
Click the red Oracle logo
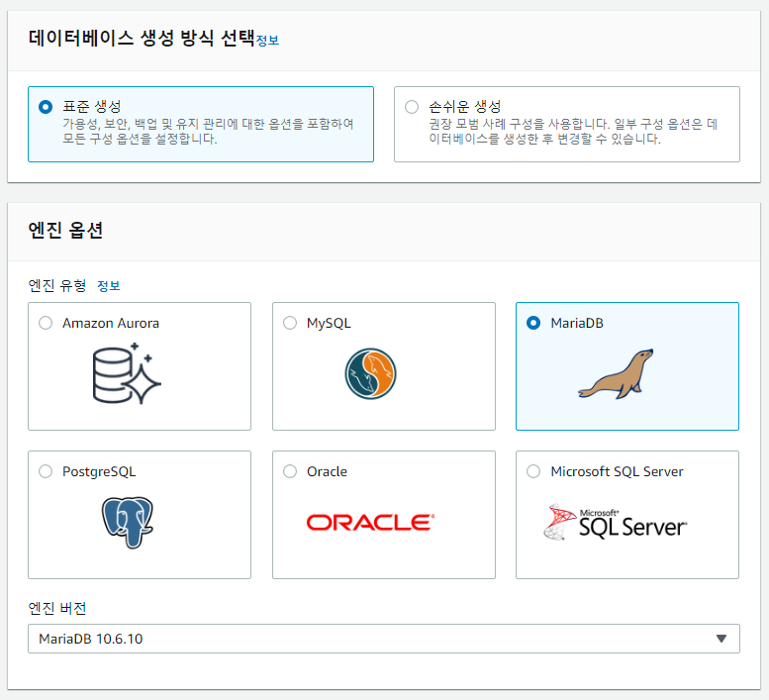(x=371, y=523)
